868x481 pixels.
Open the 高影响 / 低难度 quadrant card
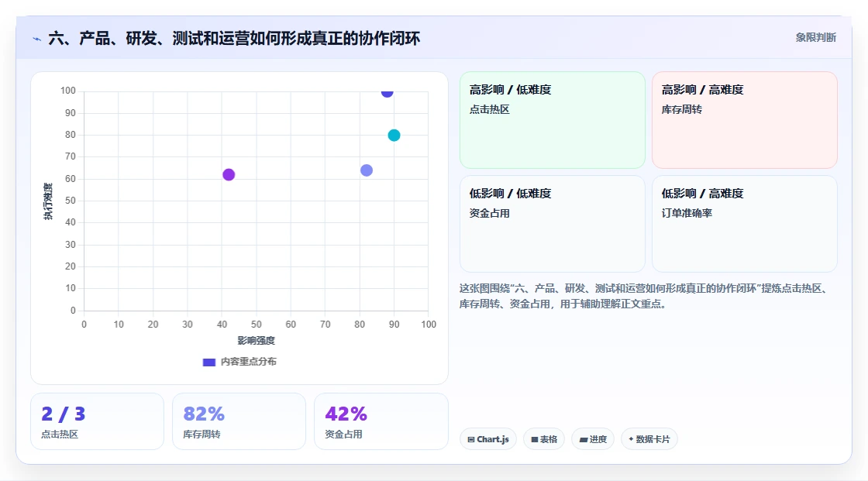553,120
